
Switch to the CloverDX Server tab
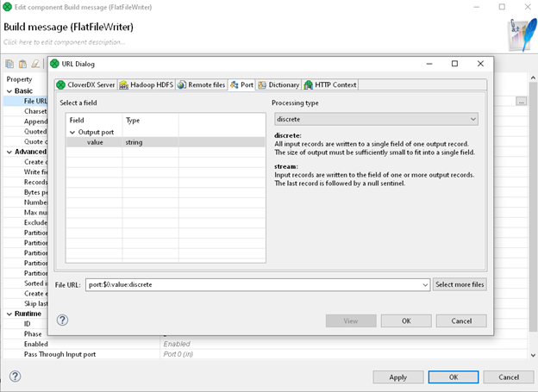click(85, 84)
